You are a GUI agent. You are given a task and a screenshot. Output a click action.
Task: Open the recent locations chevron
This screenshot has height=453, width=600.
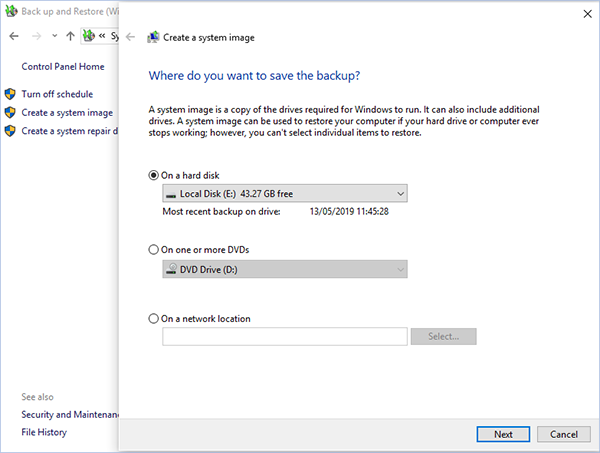click(55, 36)
